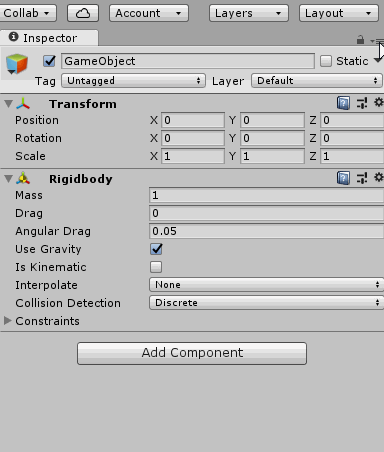
Task: Click the Position label
Action: [x=37, y=120]
